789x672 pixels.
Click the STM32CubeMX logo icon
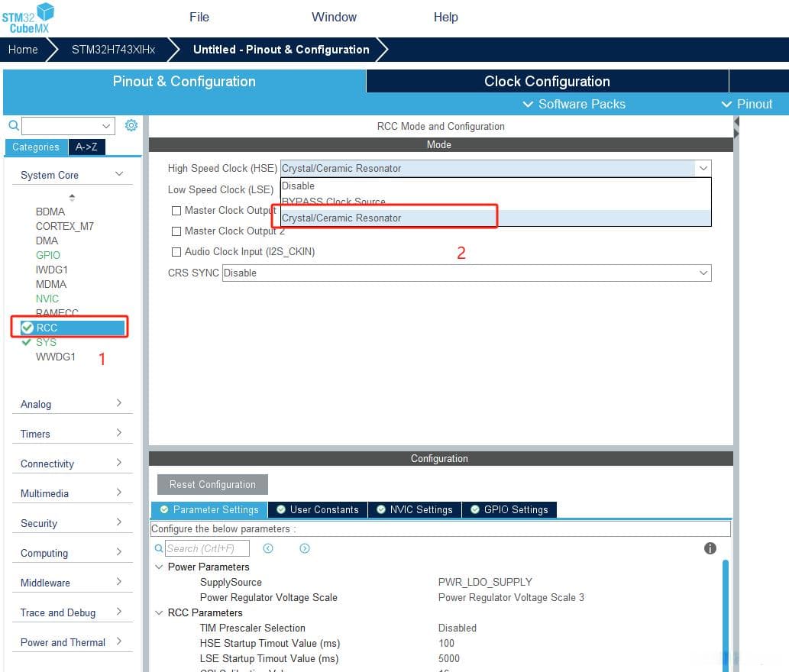point(28,18)
